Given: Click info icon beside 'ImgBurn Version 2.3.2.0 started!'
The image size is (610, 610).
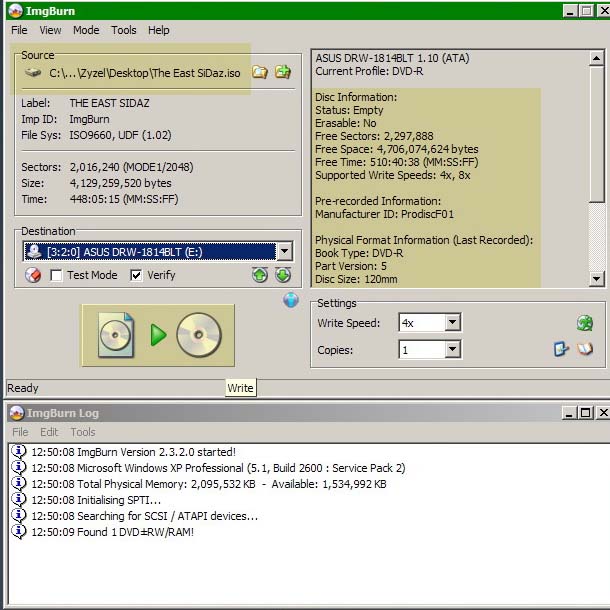Looking at the screenshot, I should [x=18, y=452].
